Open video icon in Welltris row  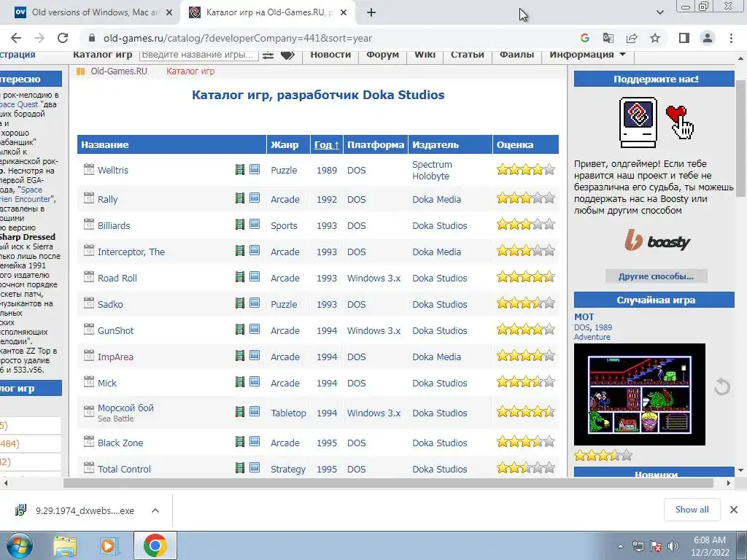coord(240,169)
